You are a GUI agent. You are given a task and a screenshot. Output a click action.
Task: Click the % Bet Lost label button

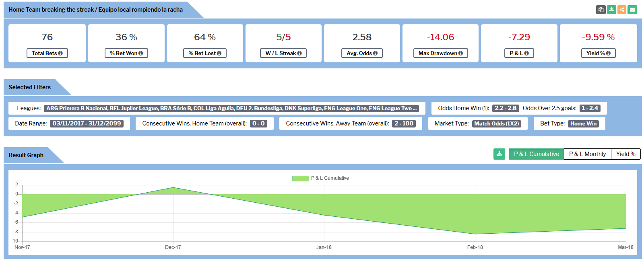(x=205, y=53)
